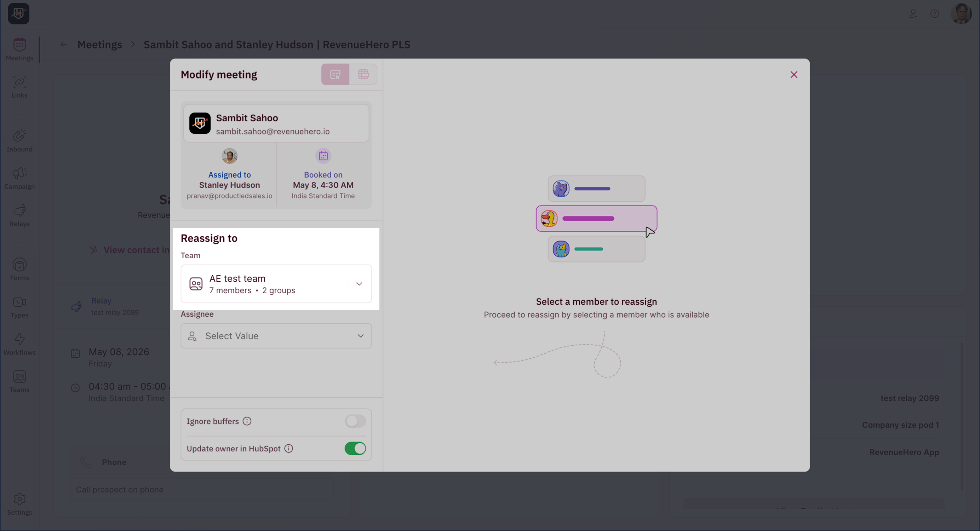Close the Modify meeting dialog
The image size is (980, 531).
pos(793,75)
